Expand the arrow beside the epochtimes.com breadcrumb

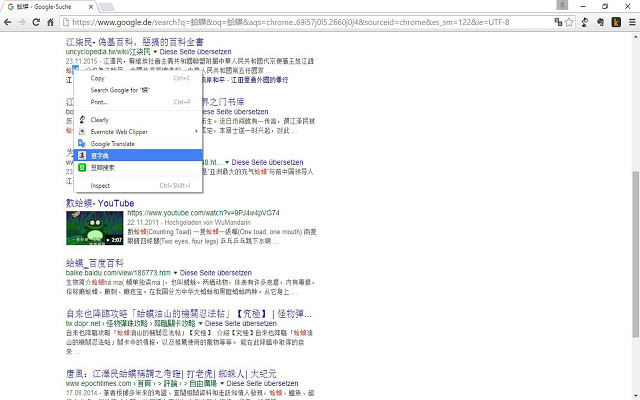point(222,383)
